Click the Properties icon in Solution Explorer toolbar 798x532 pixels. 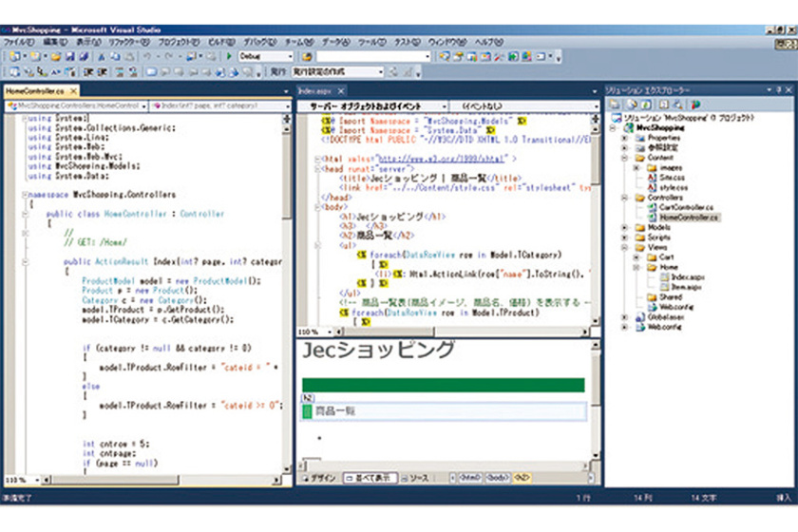[x=615, y=103]
